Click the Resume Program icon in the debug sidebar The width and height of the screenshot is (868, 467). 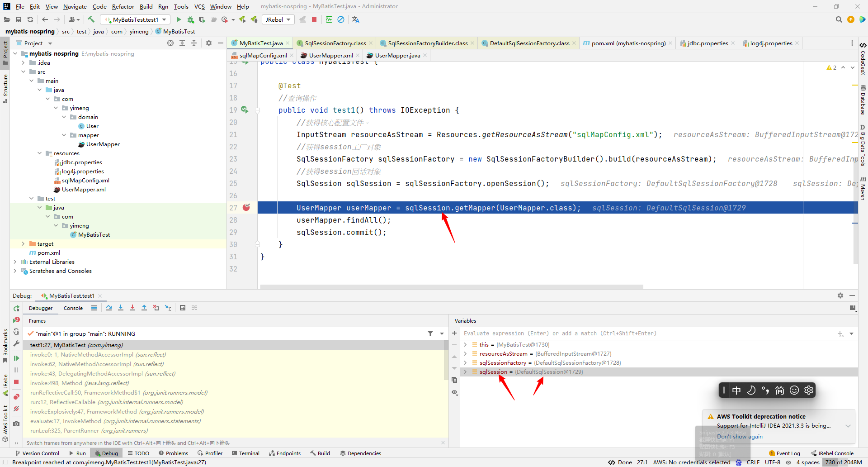coord(16,358)
